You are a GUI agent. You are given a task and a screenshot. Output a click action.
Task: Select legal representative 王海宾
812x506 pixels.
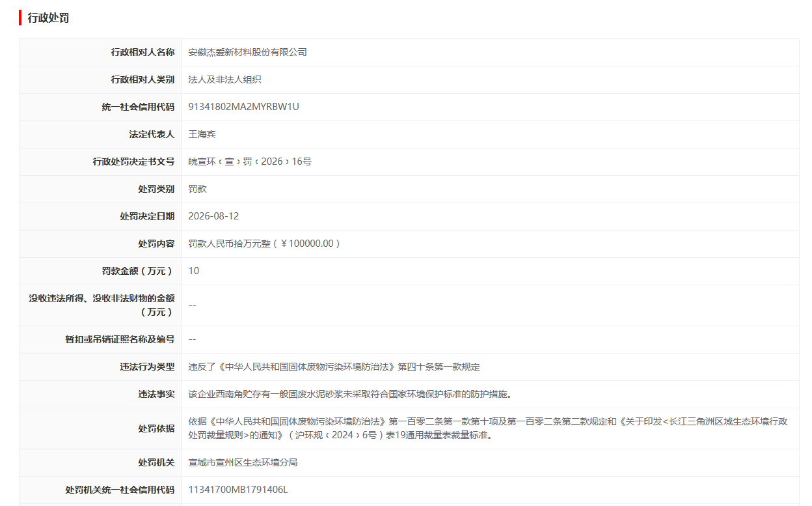click(x=202, y=134)
